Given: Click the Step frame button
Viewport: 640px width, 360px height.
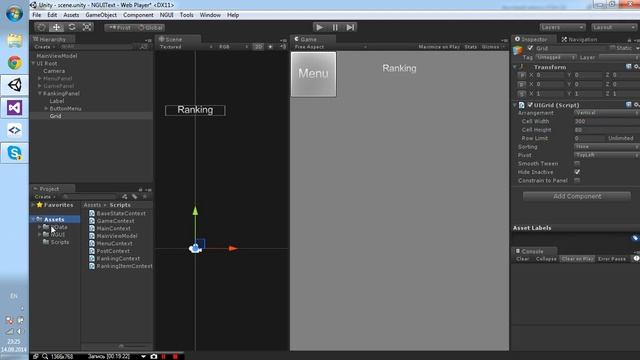Looking at the screenshot, I should coord(350,27).
